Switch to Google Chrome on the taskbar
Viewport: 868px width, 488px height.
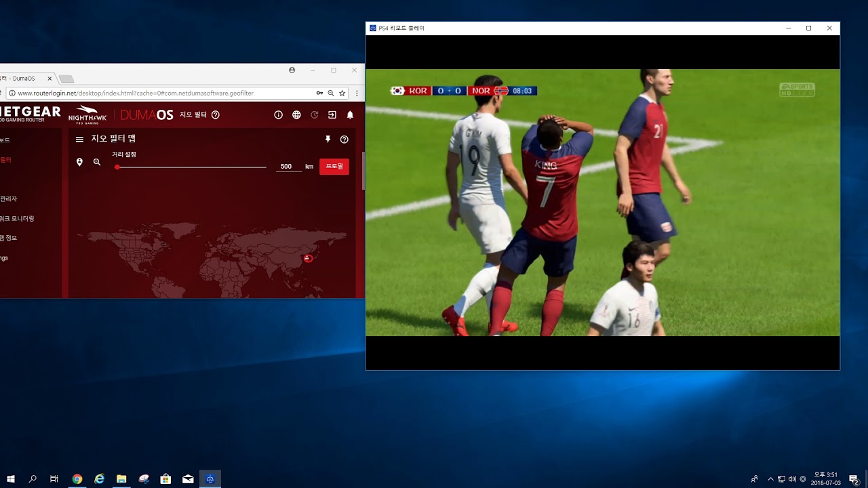(77, 479)
